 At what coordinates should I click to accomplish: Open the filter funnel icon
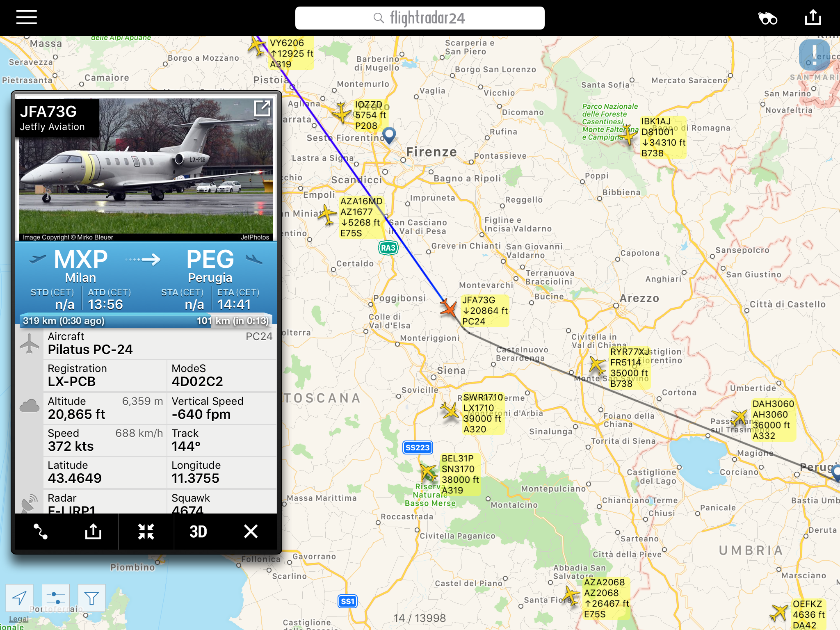[x=91, y=598]
